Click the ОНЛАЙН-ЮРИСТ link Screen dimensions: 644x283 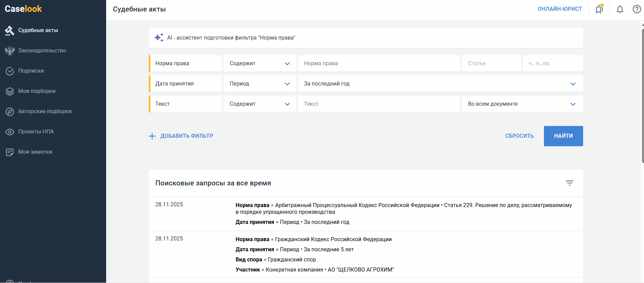click(559, 9)
